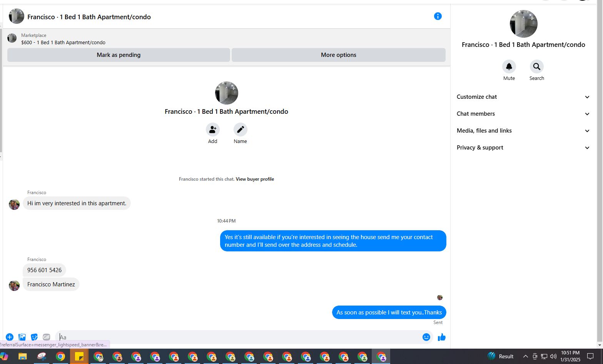Attach a file using the image icon

[x=22, y=337]
